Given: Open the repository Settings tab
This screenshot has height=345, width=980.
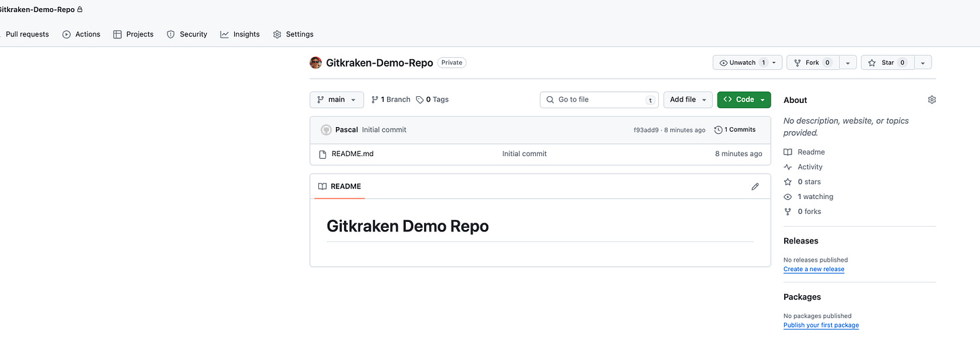Looking at the screenshot, I should pyautogui.click(x=293, y=34).
